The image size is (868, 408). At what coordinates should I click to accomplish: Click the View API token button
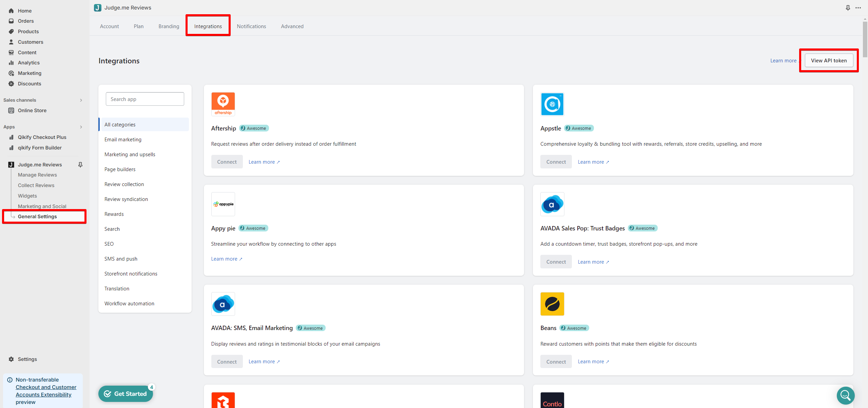829,61
